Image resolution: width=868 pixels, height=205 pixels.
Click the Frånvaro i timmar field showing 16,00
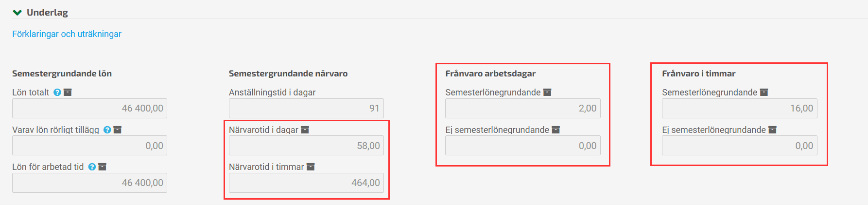pos(740,108)
